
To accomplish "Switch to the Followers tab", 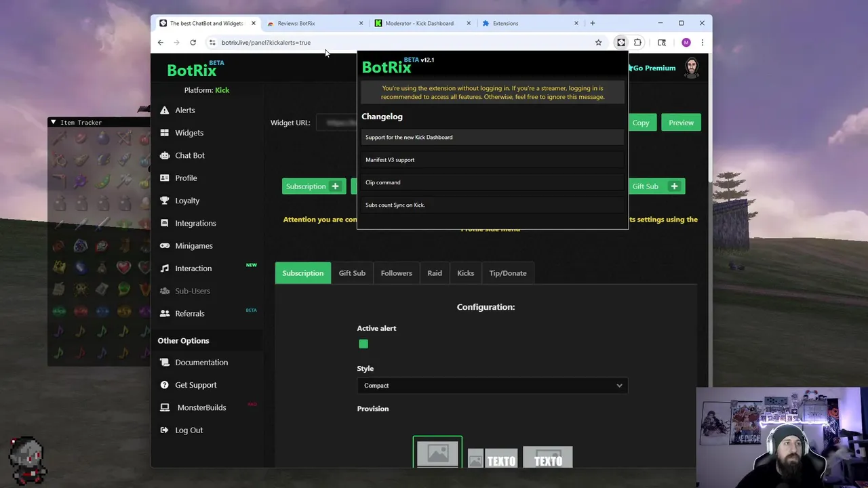I will click(x=396, y=273).
